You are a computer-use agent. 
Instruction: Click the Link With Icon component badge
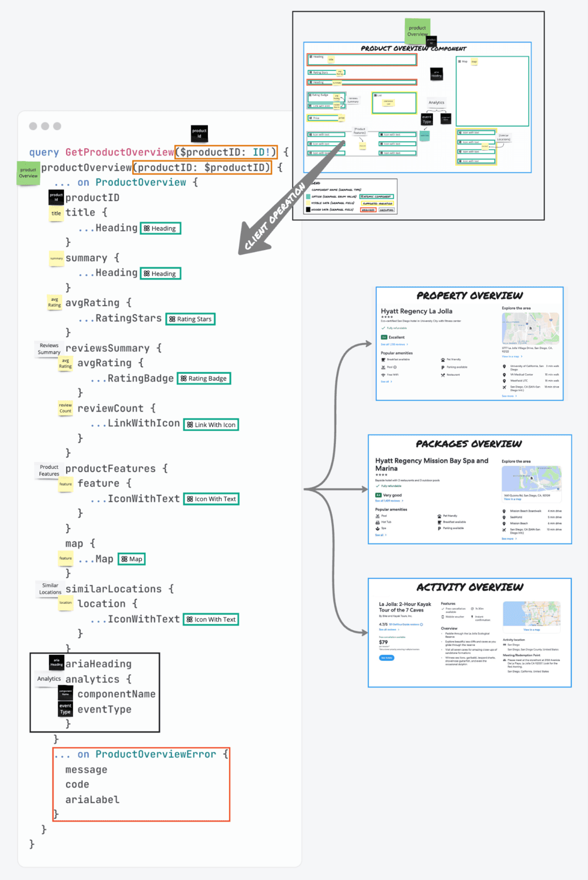click(x=211, y=424)
